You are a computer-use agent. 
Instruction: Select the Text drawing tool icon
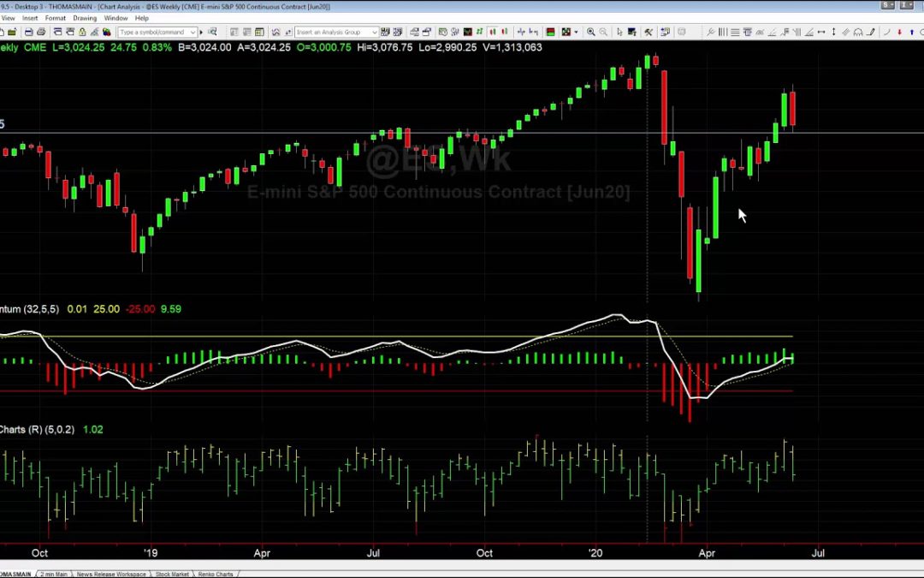pos(748,31)
